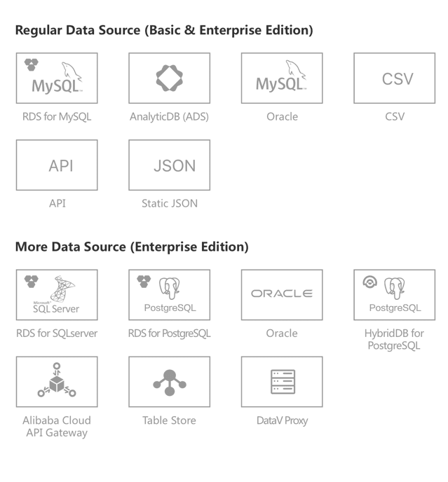
Task: Click the "DataV Proxy" label text
Action: 282,420
